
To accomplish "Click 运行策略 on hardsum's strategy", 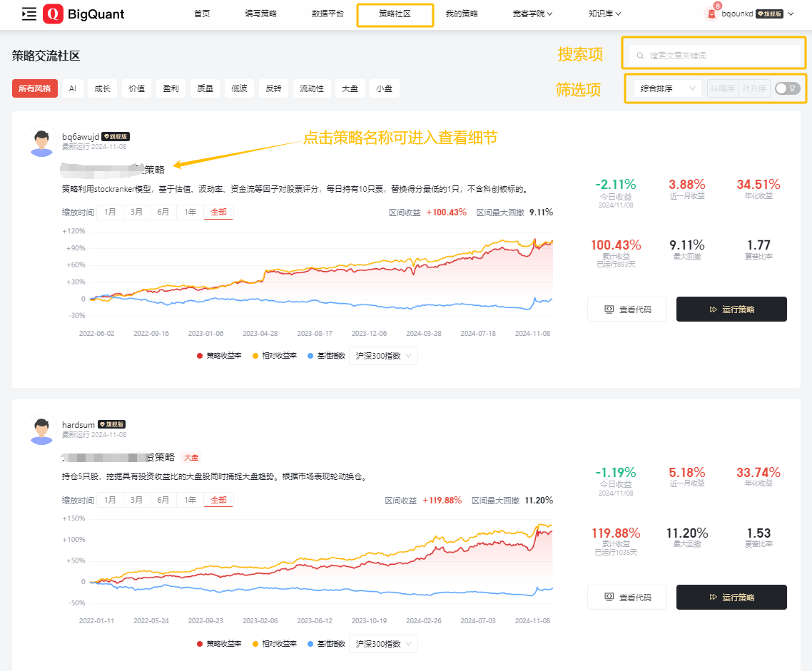I will point(731,598).
